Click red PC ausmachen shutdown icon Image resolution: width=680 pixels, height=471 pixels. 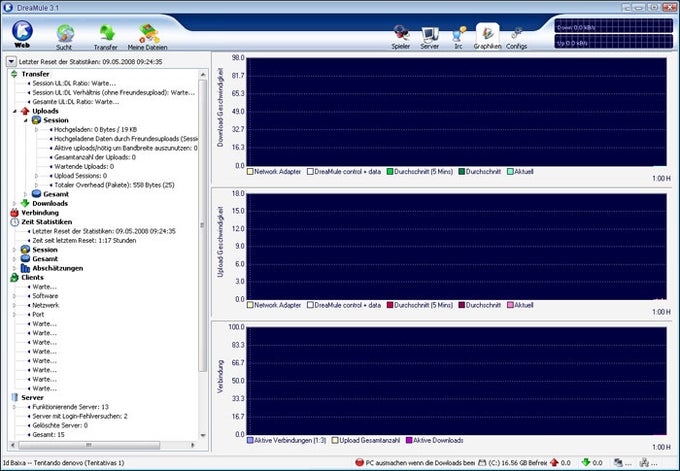pyautogui.click(x=359, y=463)
